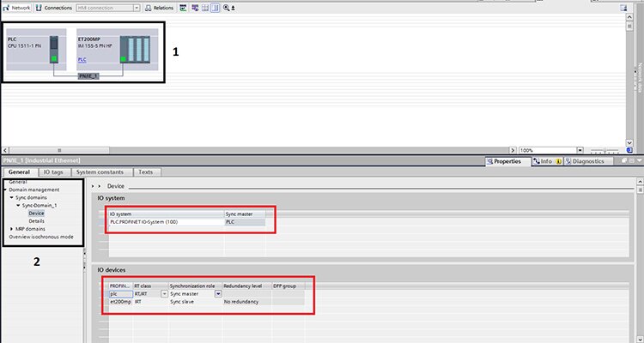Click the horizontal scrollbar thumb
Screen dimensions: 644x343
pyautogui.click(x=59, y=151)
